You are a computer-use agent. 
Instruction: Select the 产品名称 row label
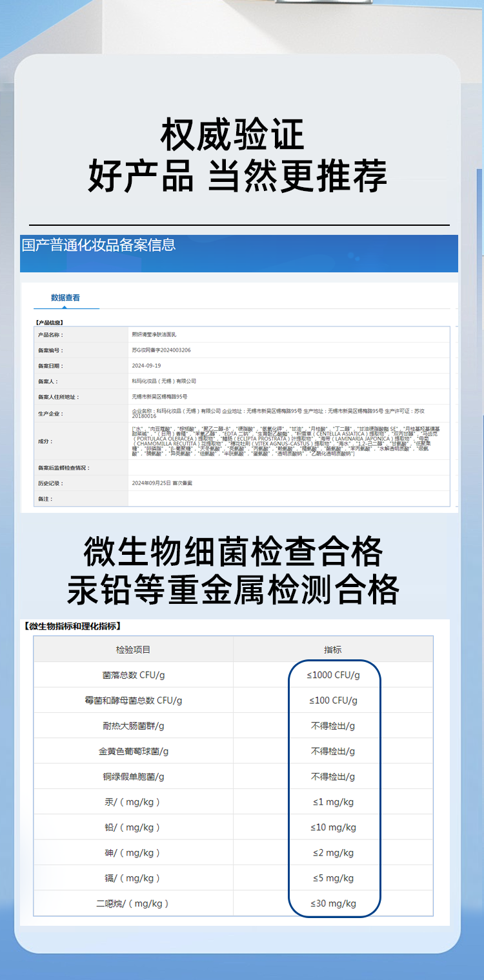click(x=51, y=335)
